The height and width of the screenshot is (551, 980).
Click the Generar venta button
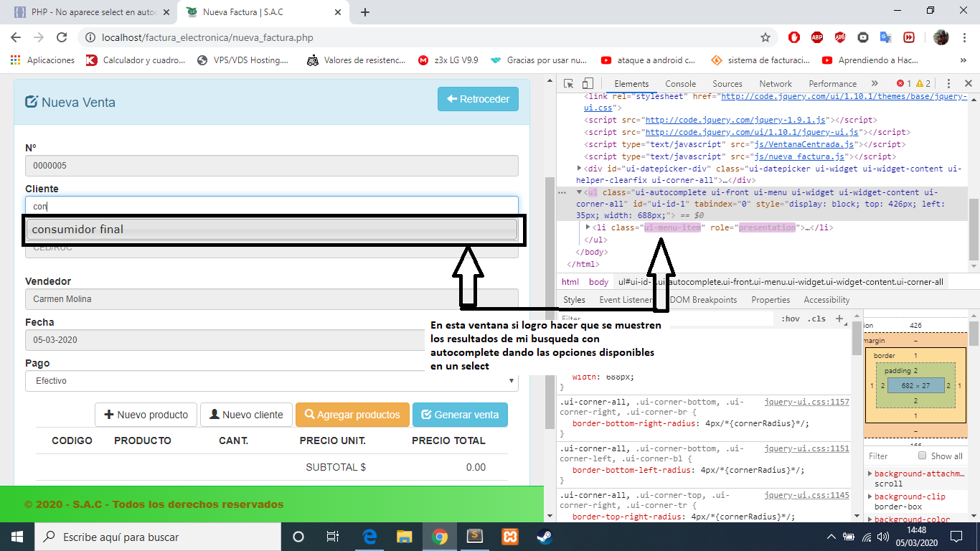(460, 415)
